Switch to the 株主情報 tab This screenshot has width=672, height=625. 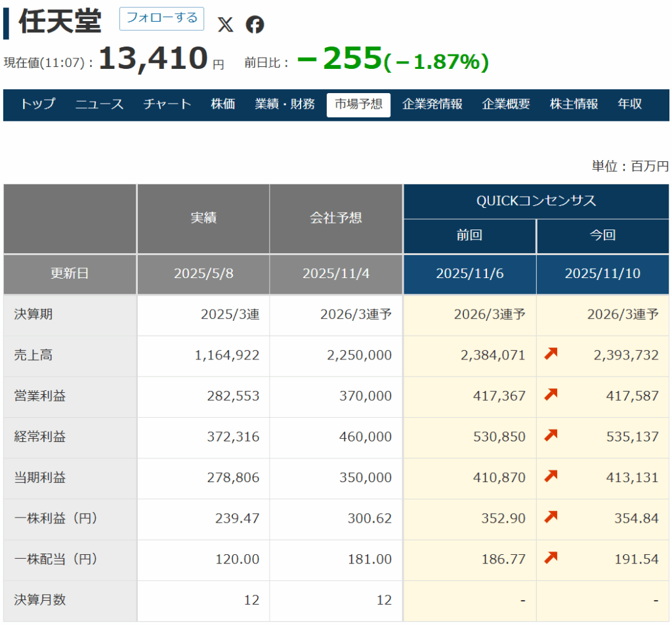point(574,104)
